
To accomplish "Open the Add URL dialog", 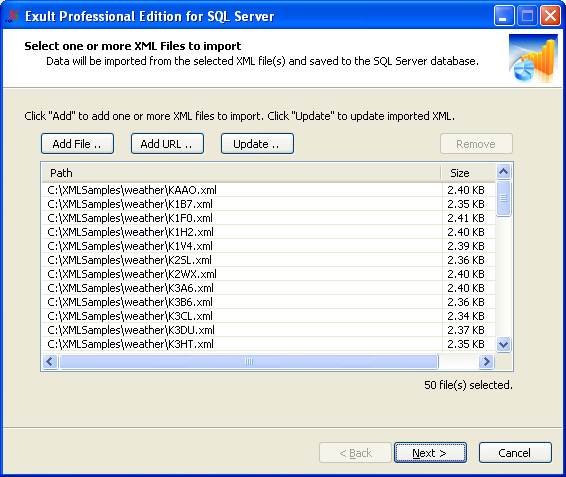I will pos(167,144).
